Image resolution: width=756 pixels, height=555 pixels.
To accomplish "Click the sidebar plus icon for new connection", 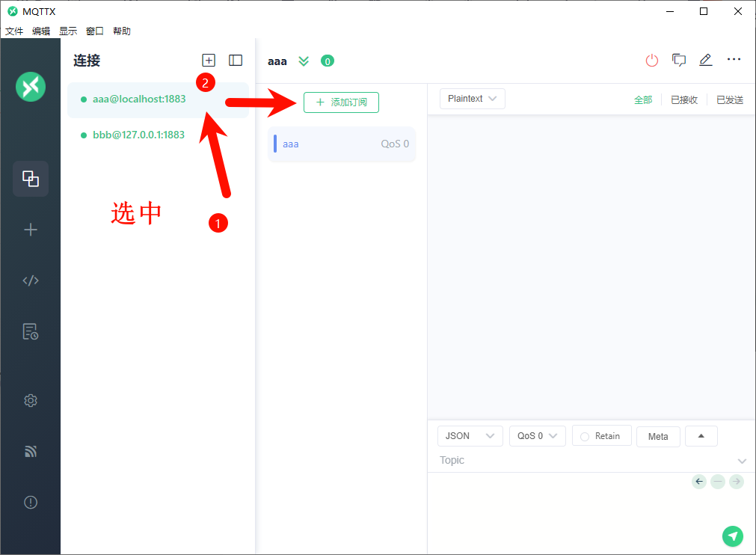I will 31,230.
